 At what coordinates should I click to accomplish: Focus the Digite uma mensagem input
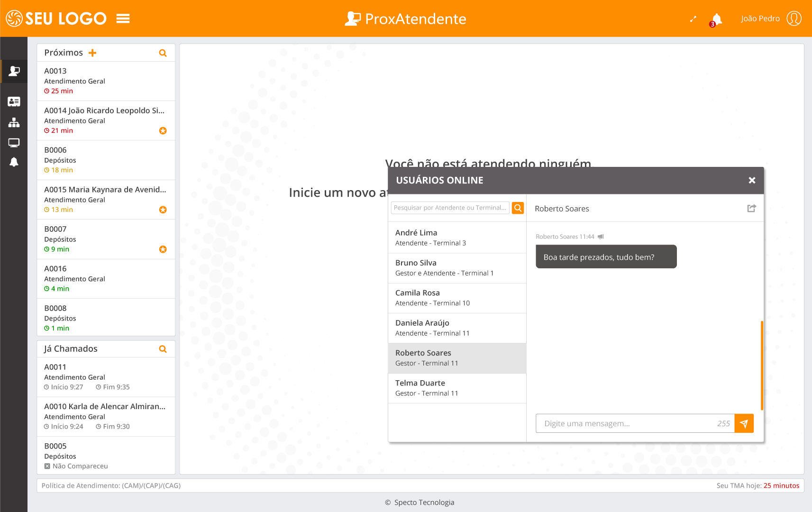pyautogui.click(x=635, y=423)
